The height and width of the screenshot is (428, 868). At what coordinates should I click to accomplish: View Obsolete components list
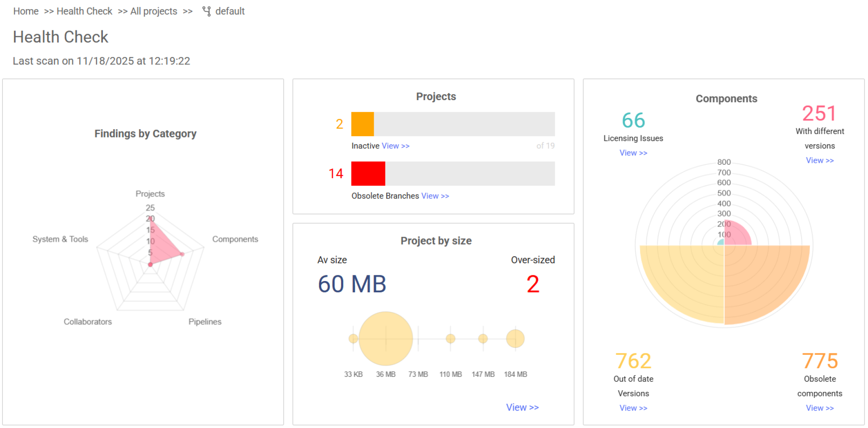tap(819, 408)
